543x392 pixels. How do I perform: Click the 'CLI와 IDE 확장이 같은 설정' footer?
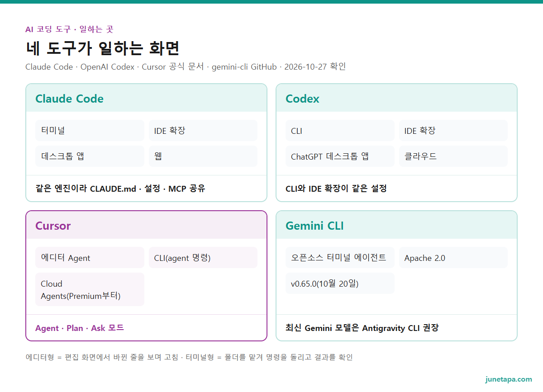tap(336, 189)
